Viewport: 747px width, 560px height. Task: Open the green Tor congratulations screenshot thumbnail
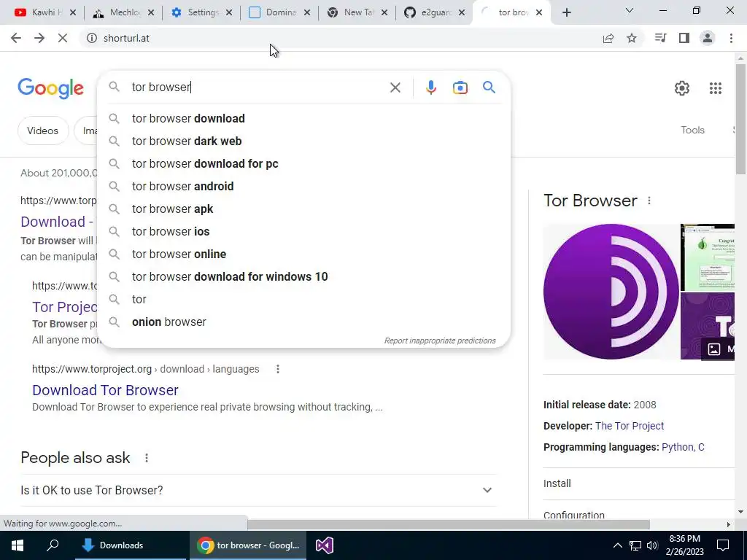708,257
